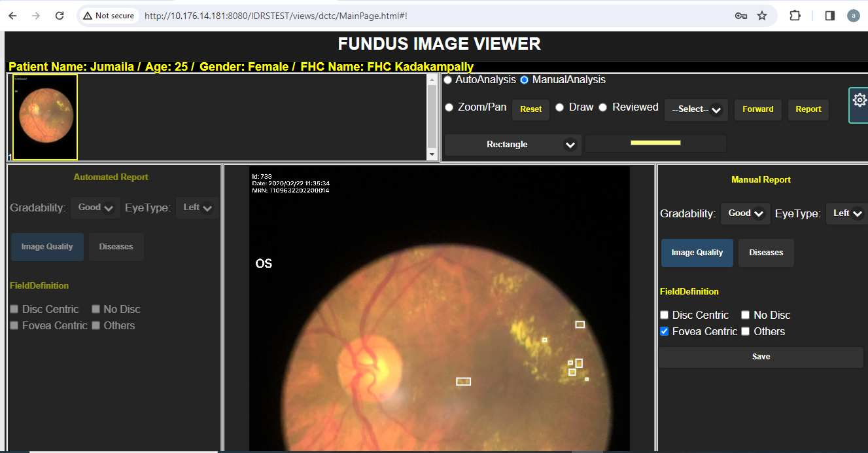868x453 pixels.
Task: Click the browser address bar URL
Action: [x=275, y=16]
